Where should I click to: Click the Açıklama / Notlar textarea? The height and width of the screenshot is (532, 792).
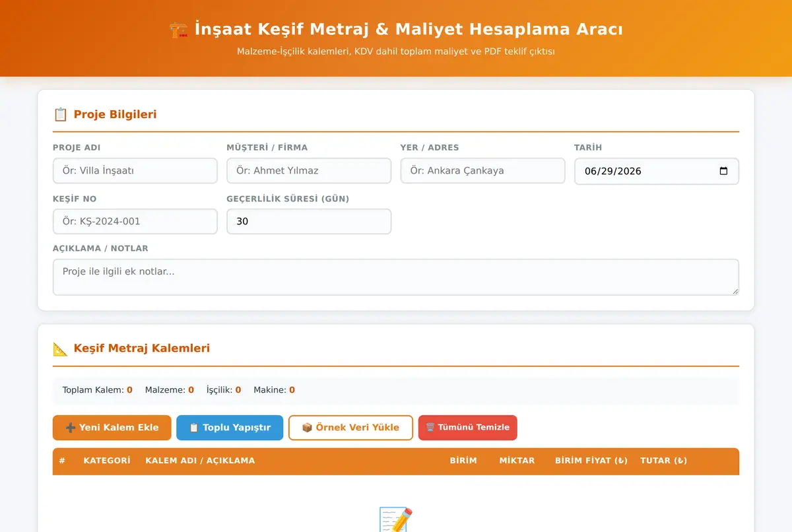pos(396,277)
